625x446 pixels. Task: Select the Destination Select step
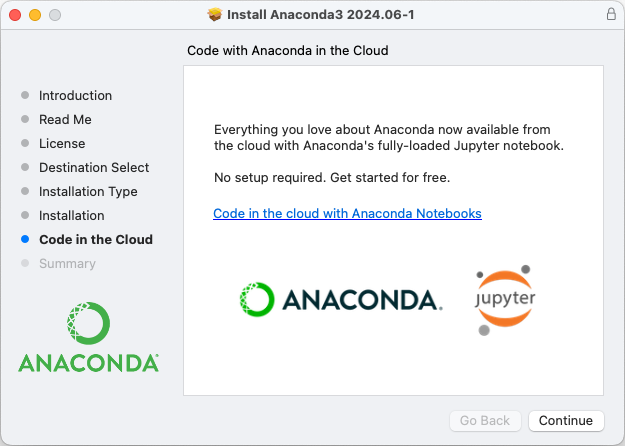(94, 168)
